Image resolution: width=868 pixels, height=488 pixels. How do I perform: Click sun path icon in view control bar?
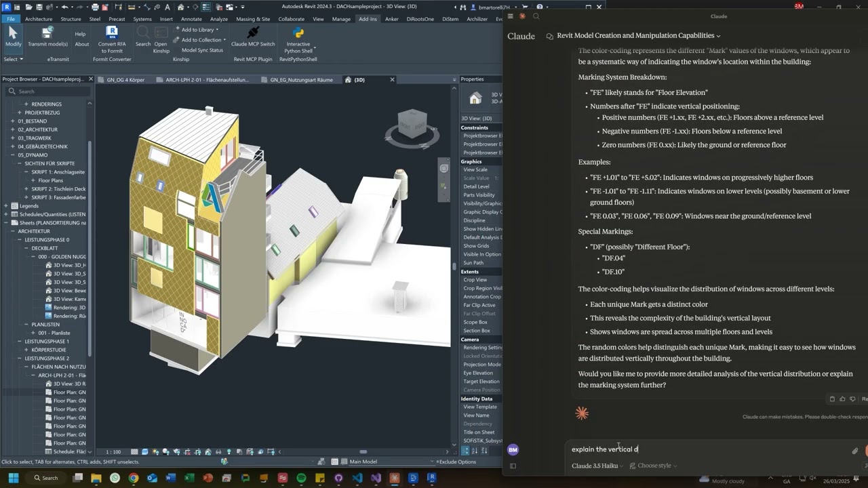154,451
